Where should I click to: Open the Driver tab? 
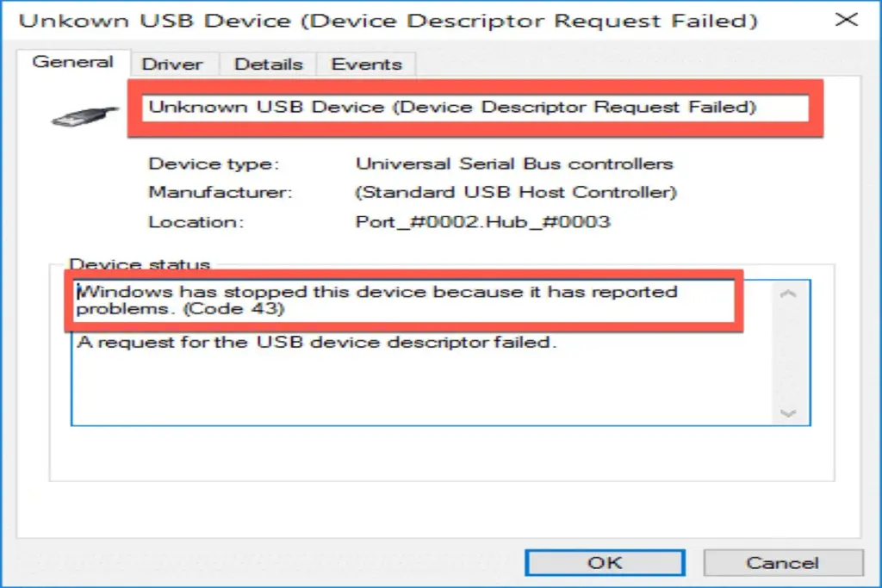(172, 64)
